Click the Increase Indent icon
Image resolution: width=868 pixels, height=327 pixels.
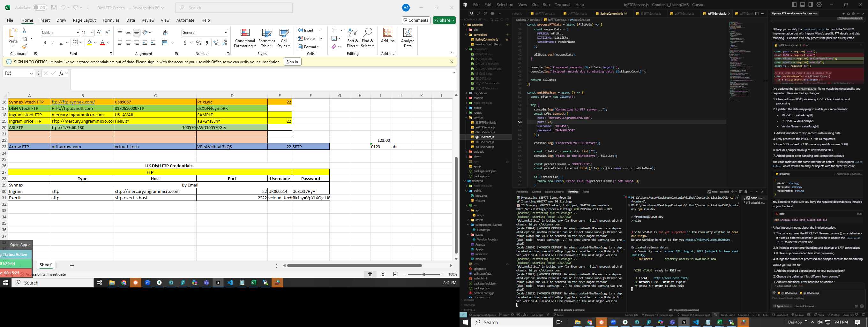pos(153,43)
